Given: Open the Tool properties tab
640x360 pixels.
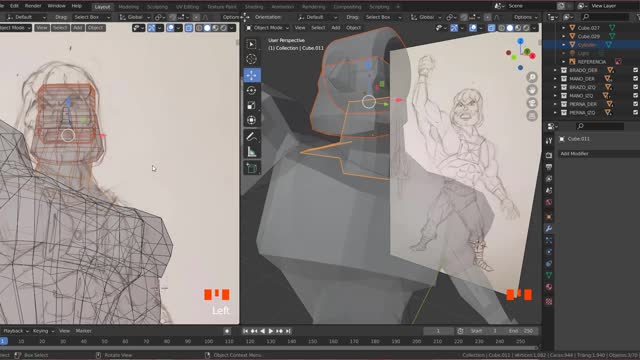Looking at the screenshot, I should click(549, 141).
